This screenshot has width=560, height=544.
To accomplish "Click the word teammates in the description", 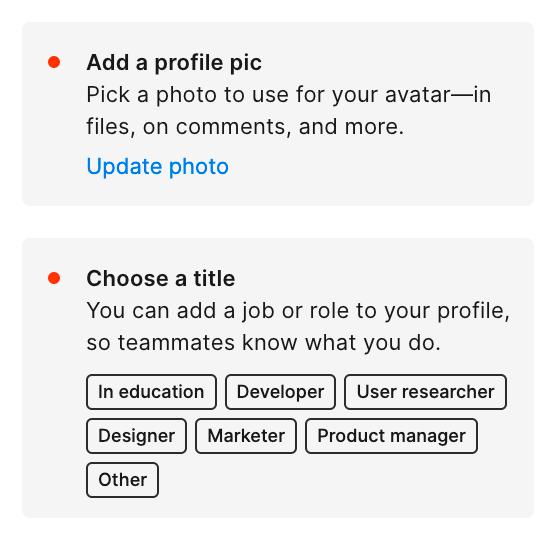I will (176, 343).
